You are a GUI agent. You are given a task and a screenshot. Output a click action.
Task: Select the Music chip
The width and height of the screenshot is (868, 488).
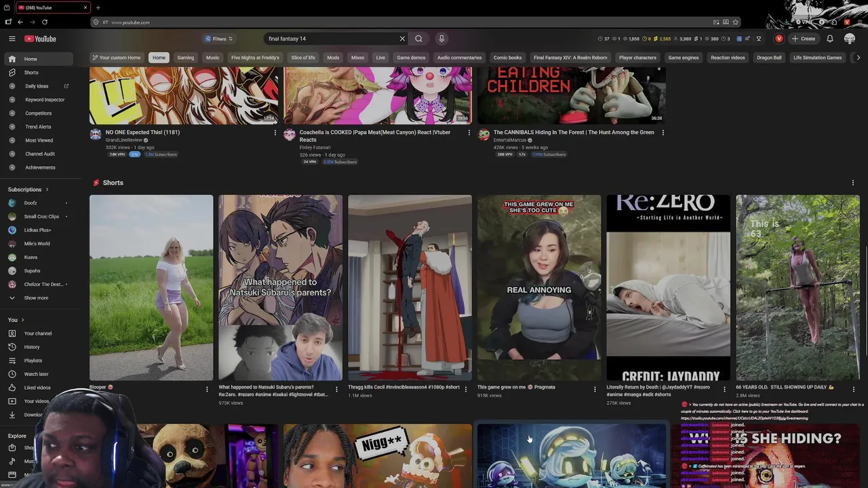tap(213, 58)
